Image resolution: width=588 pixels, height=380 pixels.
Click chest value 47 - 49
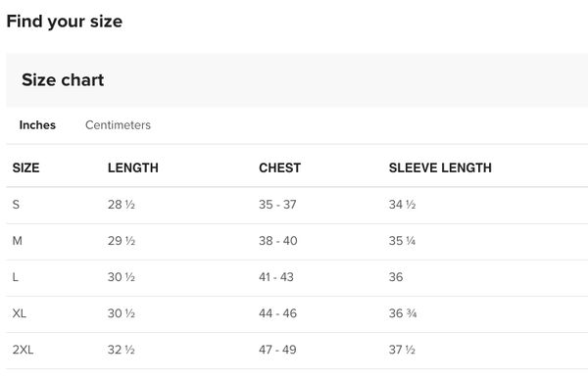277,350
